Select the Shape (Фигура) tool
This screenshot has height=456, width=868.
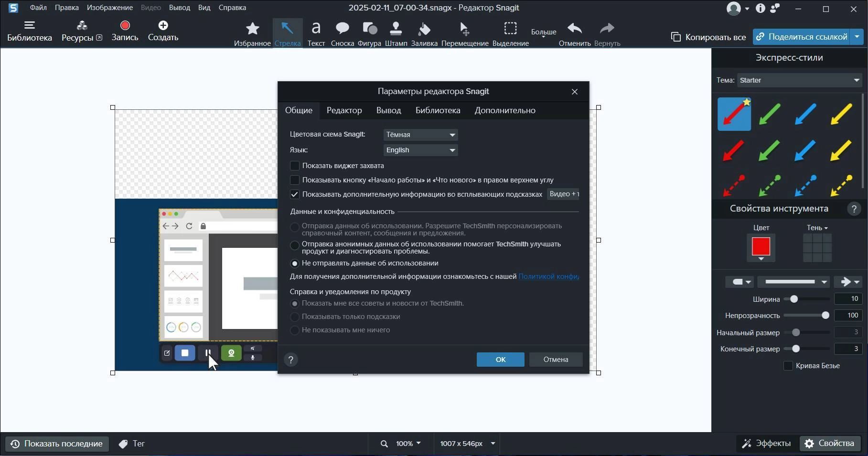click(369, 34)
